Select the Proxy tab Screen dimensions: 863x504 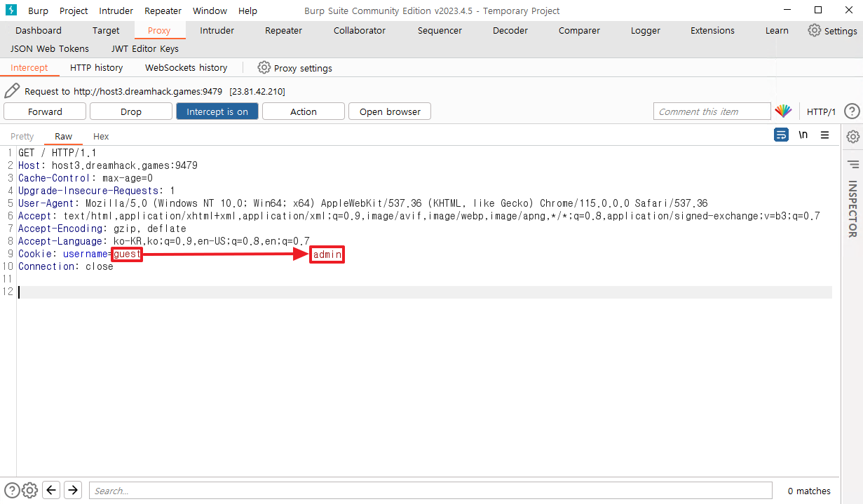[159, 31]
